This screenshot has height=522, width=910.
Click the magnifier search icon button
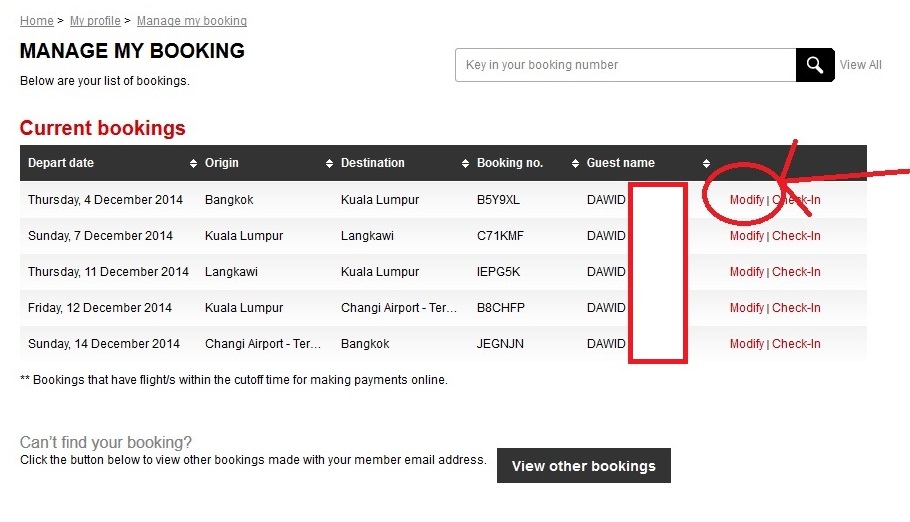pyautogui.click(x=815, y=65)
